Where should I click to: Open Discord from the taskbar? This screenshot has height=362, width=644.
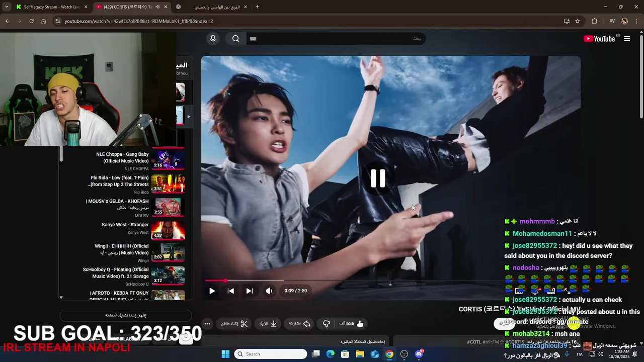[x=419, y=354]
